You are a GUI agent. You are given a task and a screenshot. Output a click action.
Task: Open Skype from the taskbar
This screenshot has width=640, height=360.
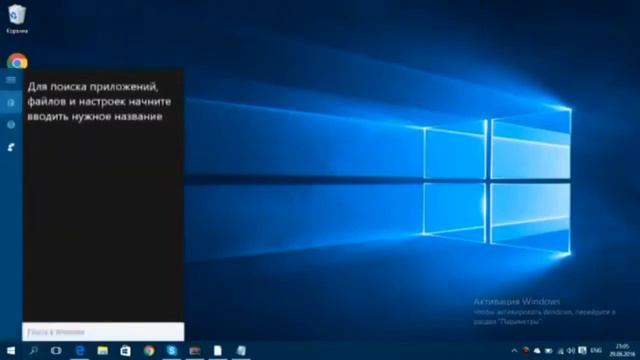click(x=171, y=351)
